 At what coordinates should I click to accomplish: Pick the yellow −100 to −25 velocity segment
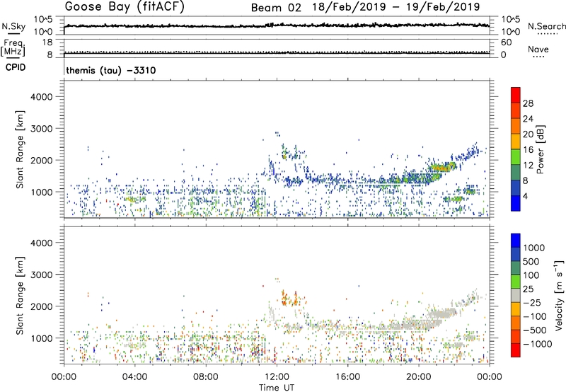pos(516,309)
